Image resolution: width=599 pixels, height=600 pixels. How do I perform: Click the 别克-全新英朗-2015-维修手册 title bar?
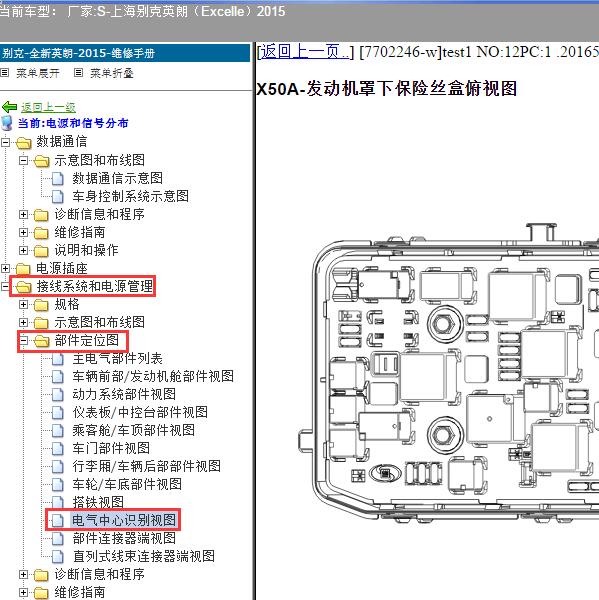[x=125, y=53]
